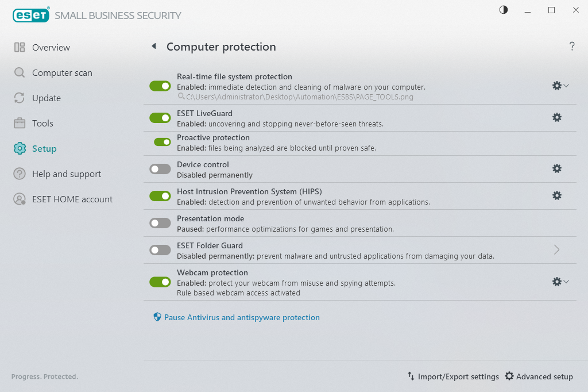Viewport: 588px width, 392px height.
Task: Open ESET Folder Guard chevron arrow
Action: pyautogui.click(x=556, y=249)
